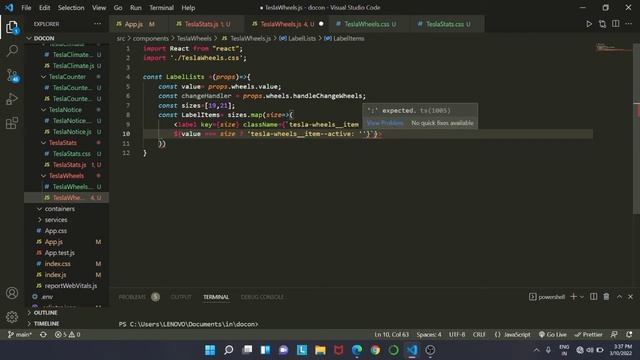Click the Open Changes icon in editor toolbar
The height and width of the screenshot is (360, 640).
(602, 24)
